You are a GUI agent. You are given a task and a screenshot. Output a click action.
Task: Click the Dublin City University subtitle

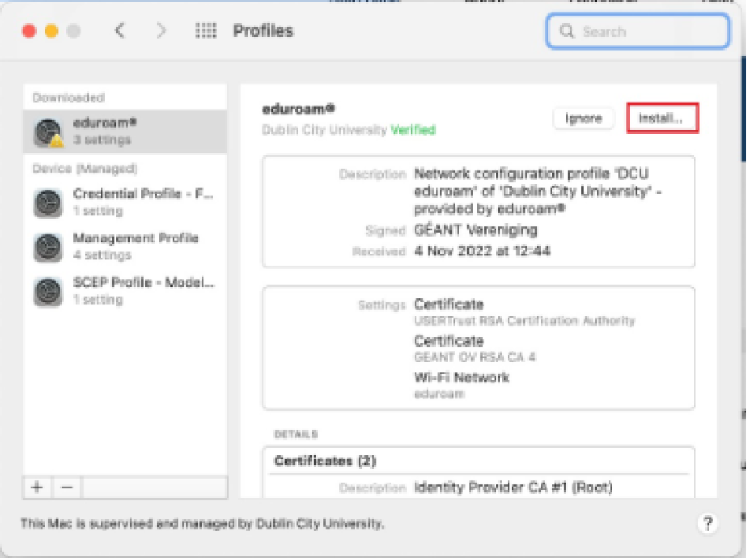pos(324,130)
